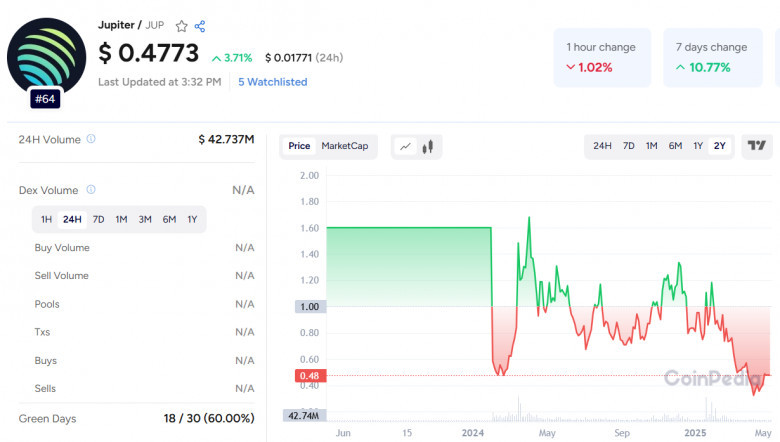Click the 1.00 baseline price label

pyautogui.click(x=310, y=307)
